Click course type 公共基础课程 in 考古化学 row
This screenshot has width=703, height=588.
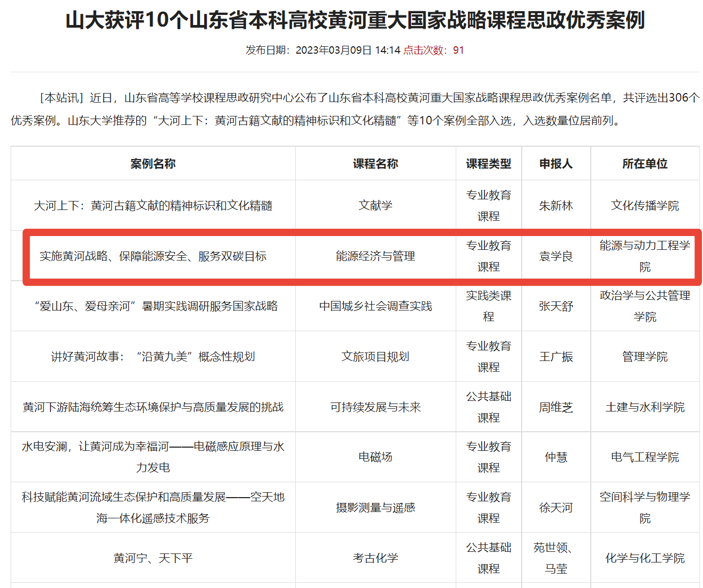click(489, 558)
